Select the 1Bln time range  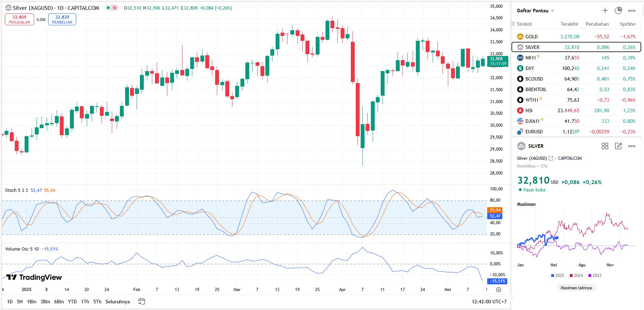click(x=32, y=302)
